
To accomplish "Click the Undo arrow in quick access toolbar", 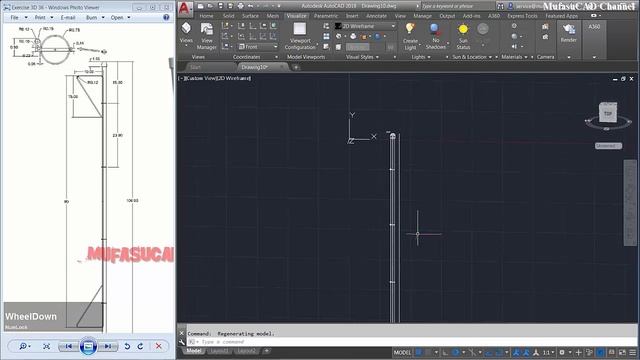I will click(x=250, y=6).
